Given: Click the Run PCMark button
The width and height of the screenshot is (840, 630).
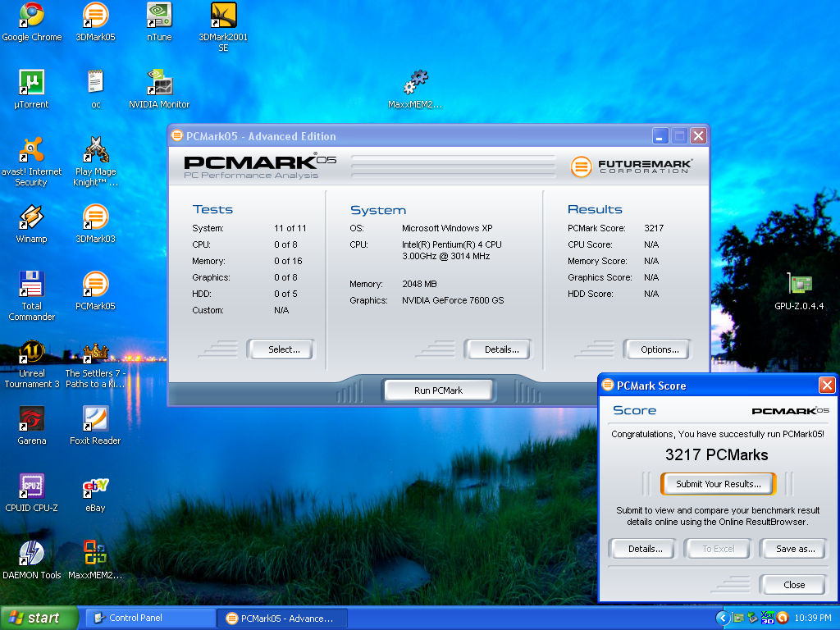Looking at the screenshot, I should pos(438,390).
